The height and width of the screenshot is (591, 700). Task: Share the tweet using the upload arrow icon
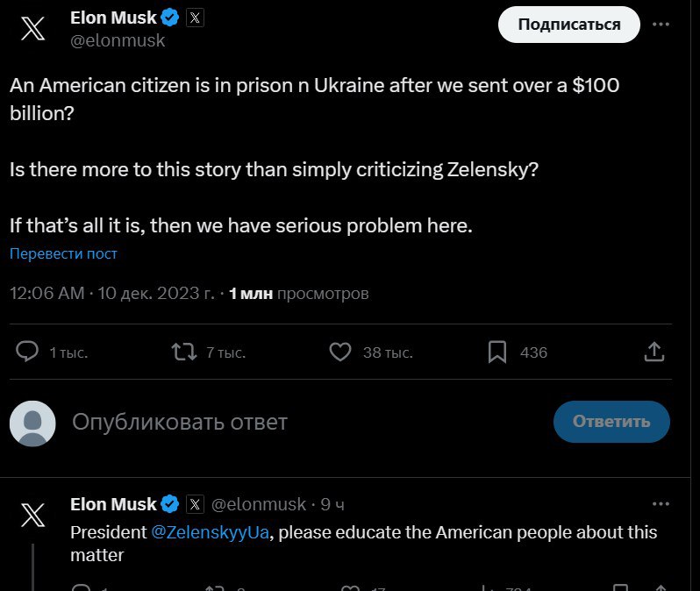pyautogui.click(x=654, y=352)
